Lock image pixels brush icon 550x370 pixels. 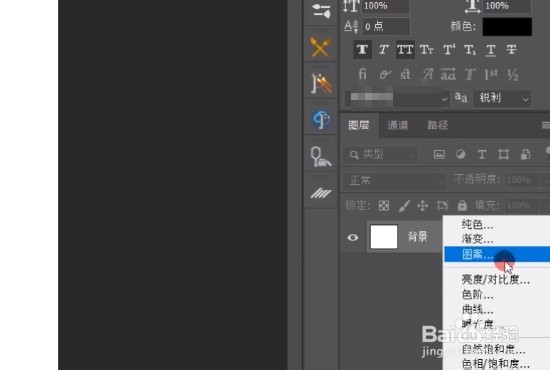pyautogui.click(x=404, y=206)
